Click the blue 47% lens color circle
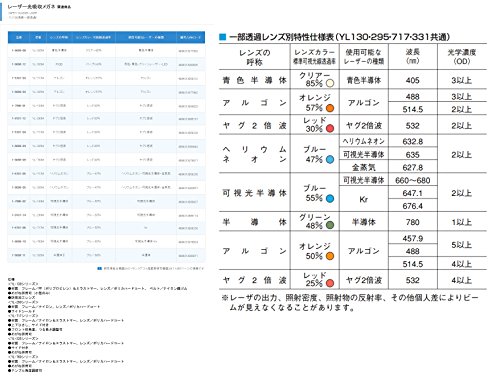 coord(330,160)
